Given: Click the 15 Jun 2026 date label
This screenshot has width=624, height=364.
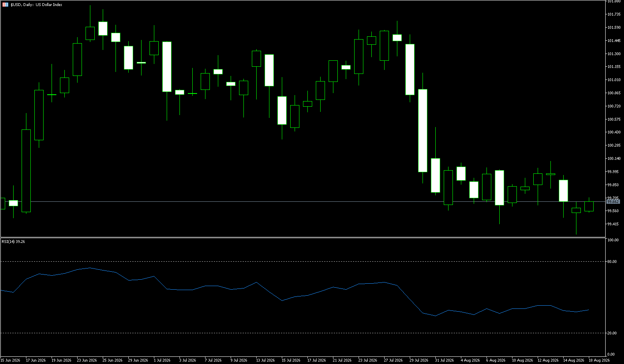Looking at the screenshot, I should point(10,360).
